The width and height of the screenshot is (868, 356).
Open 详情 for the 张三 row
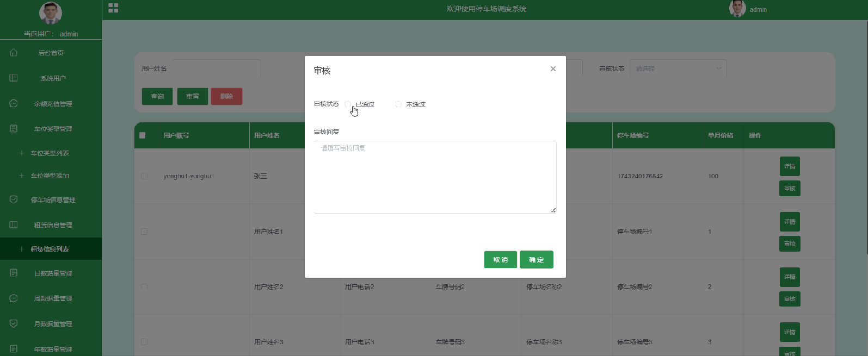[790, 166]
